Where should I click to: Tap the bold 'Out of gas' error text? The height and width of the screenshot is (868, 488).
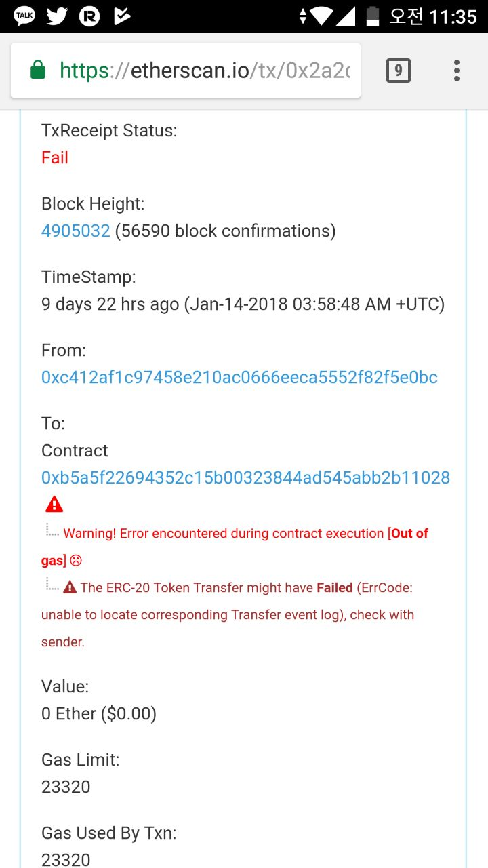tap(409, 533)
